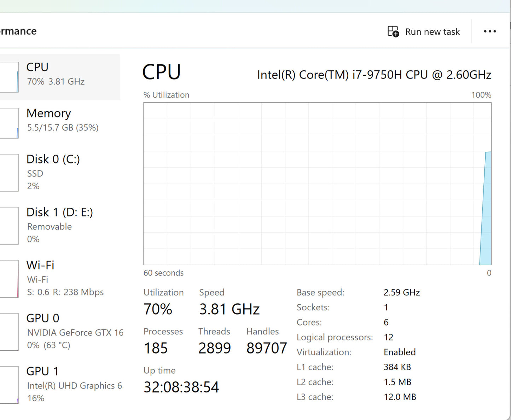Click the Memory mini graph thumbnail
The width and height of the screenshot is (511, 420).
point(9,123)
